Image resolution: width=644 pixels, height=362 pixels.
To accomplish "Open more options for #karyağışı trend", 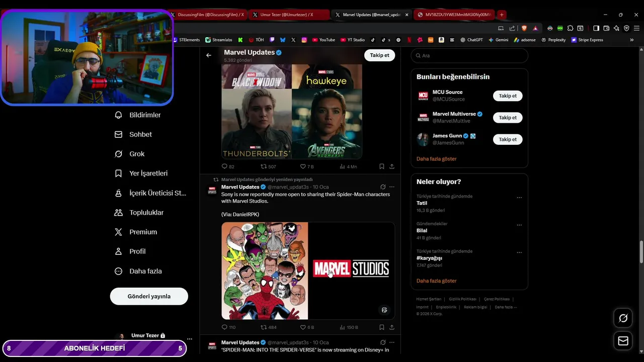I will coord(519,252).
